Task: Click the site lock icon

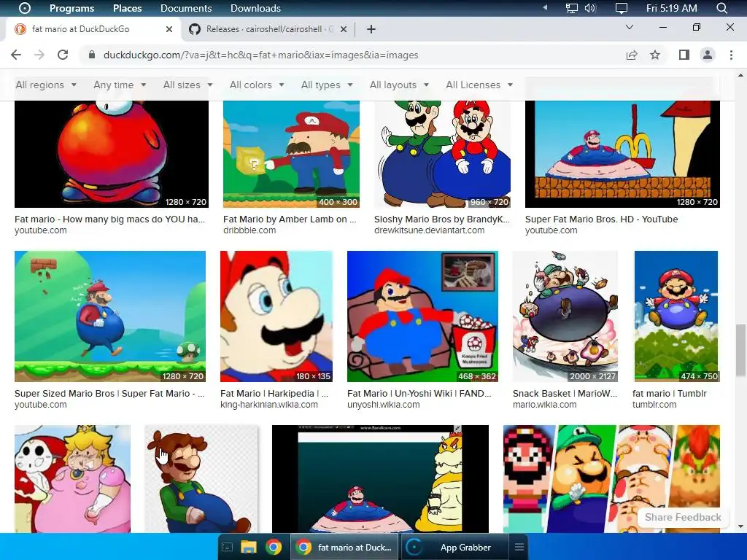Action: (91, 55)
